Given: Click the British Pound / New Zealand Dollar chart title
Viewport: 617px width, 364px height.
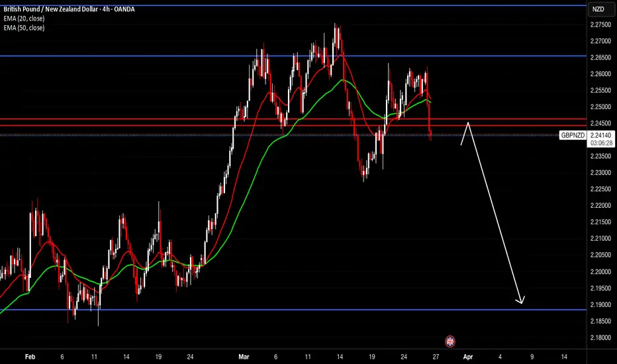Looking at the screenshot, I should (x=69, y=9).
